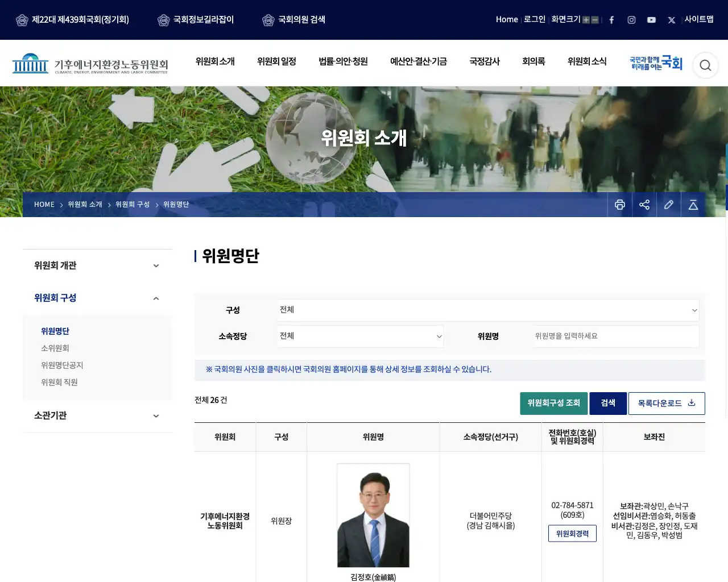728x582 pixels.
Task: Open 예산안·결산·기금 main menu
Action: point(418,61)
